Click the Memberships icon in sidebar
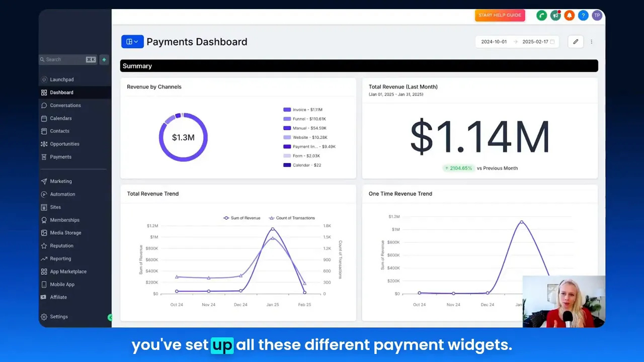 tap(44, 220)
